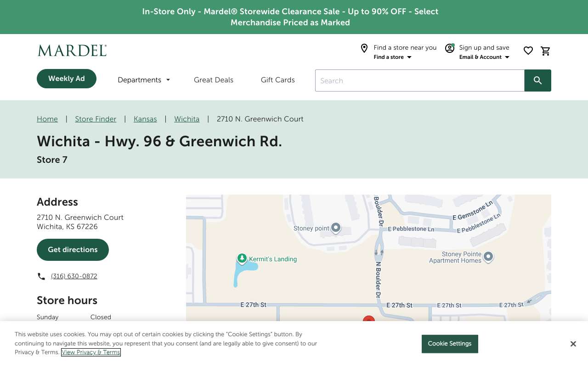Open the shopping cart icon
The height and width of the screenshot is (368, 588).
click(546, 51)
